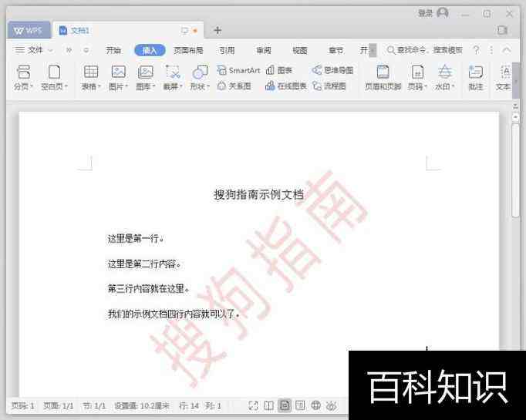Add a new document tab with plus
Image resolution: width=526 pixels, height=420 pixels.
[217, 30]
